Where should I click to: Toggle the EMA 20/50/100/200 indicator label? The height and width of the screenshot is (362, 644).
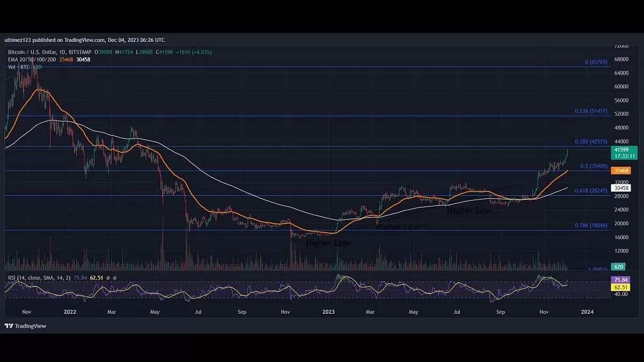pyautogui.click(x=32, y=60)
